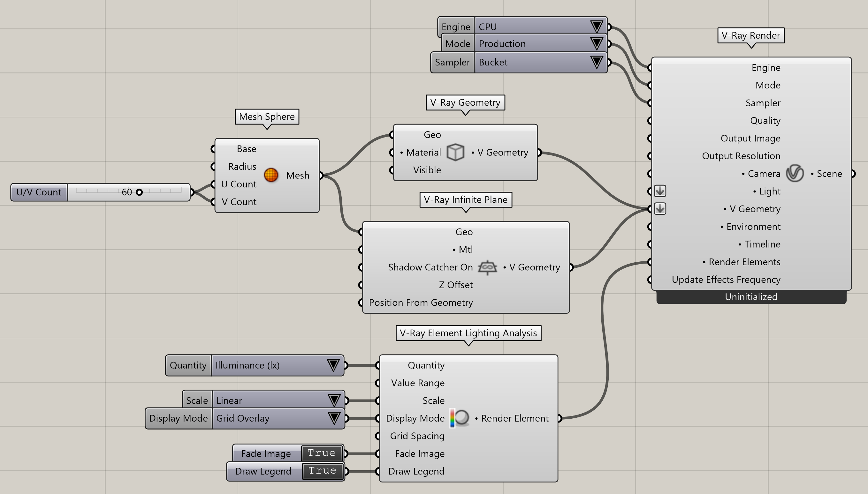The width and height of the screenshot is (868, 494).
Task: Click the Base input on Mesh Sphere
Action: 247,149
